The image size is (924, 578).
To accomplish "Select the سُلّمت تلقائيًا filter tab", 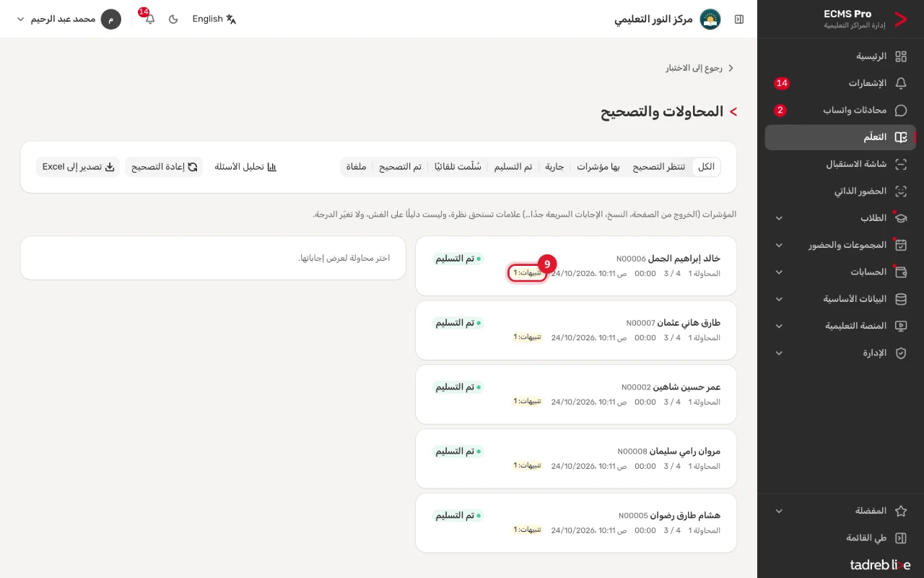I will (x=458, y=167).
